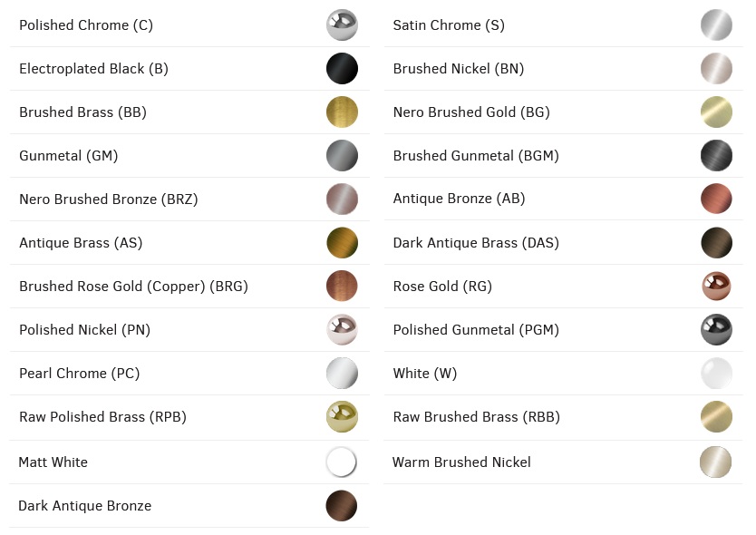
Task: Choose the Nero Brushed Gold (BG) swatch
Action: pos(716,112)
